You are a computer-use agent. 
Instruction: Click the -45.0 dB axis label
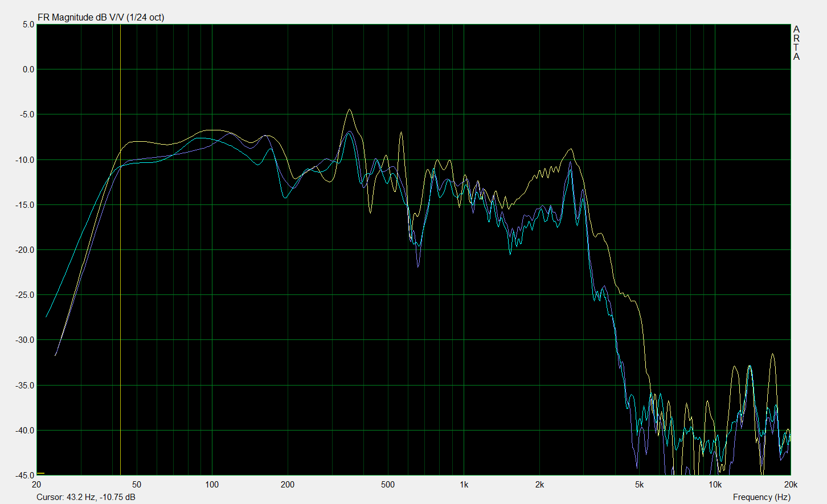(x=25, y=475)
